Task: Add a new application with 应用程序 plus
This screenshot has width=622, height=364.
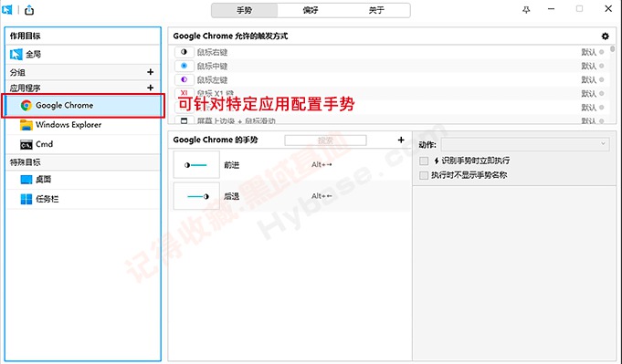Action: tap(151, 88)
